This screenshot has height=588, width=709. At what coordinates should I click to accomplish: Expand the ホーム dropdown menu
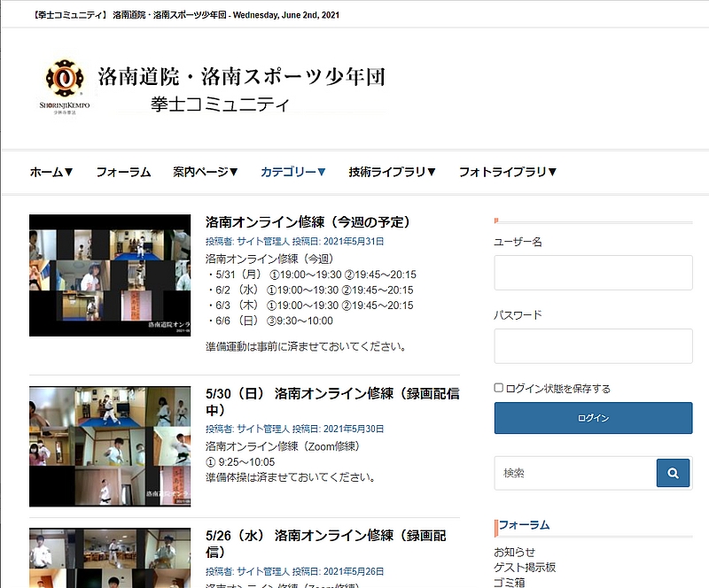click(x=51, y=172)
